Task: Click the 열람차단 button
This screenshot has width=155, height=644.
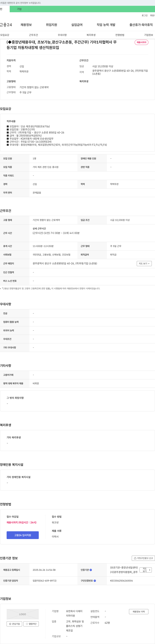Action: pyautogui.click(x=31, y=624)
